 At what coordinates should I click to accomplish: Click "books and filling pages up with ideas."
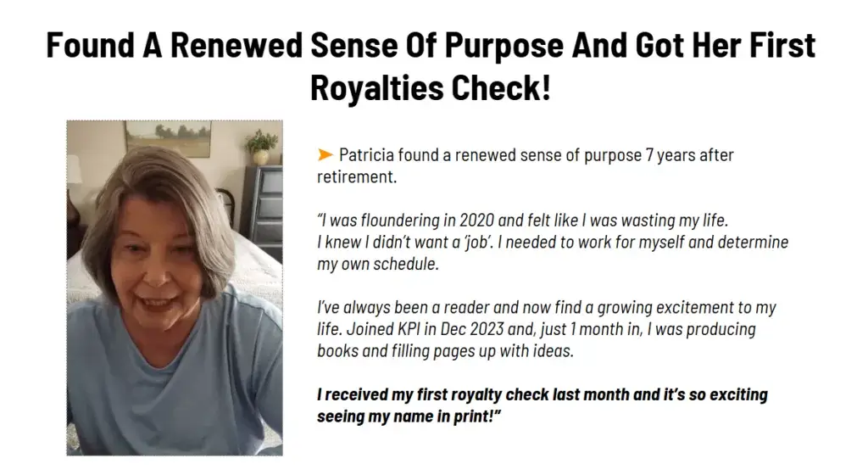point(445,350)
